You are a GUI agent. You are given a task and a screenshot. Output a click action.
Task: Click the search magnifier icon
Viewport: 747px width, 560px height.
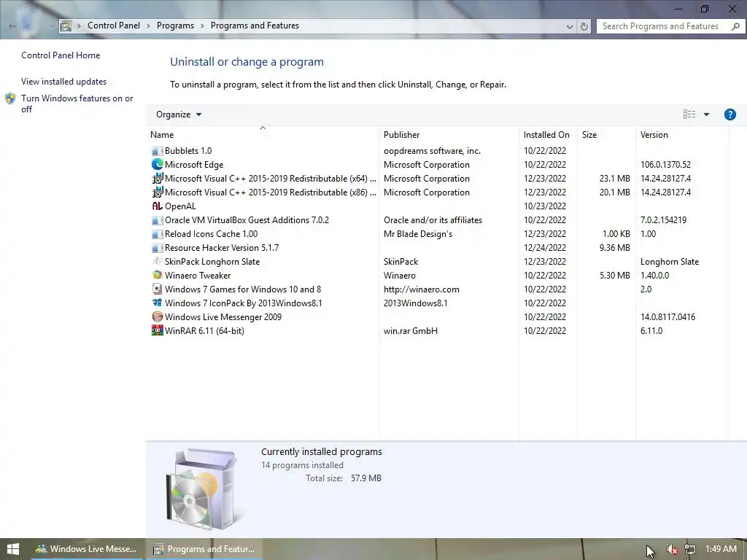point(735,26)
